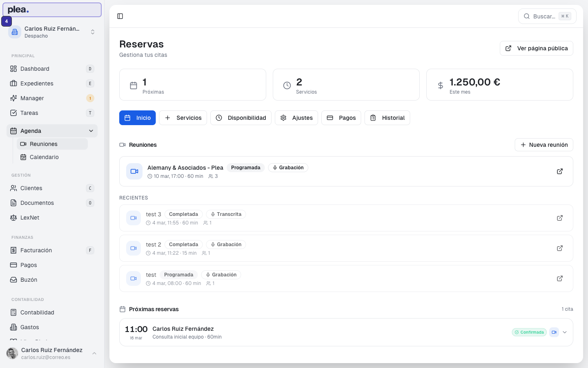
Task: Open Contabilidad section
Action: click(x=52, y=312)
